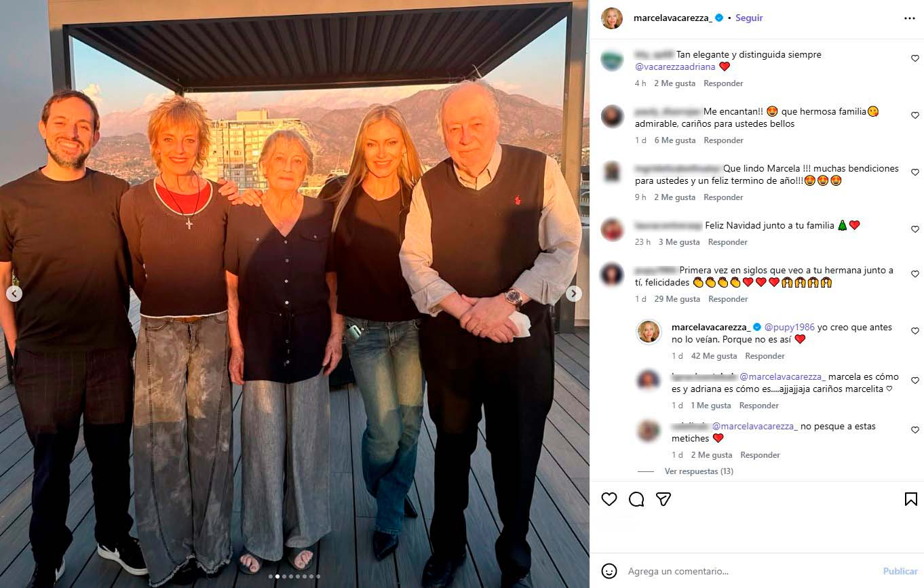The height and width of the screenshot is (588, 924).
Task: Click the marcelavacarezza_ header profile picture
Action: (612, 18)
